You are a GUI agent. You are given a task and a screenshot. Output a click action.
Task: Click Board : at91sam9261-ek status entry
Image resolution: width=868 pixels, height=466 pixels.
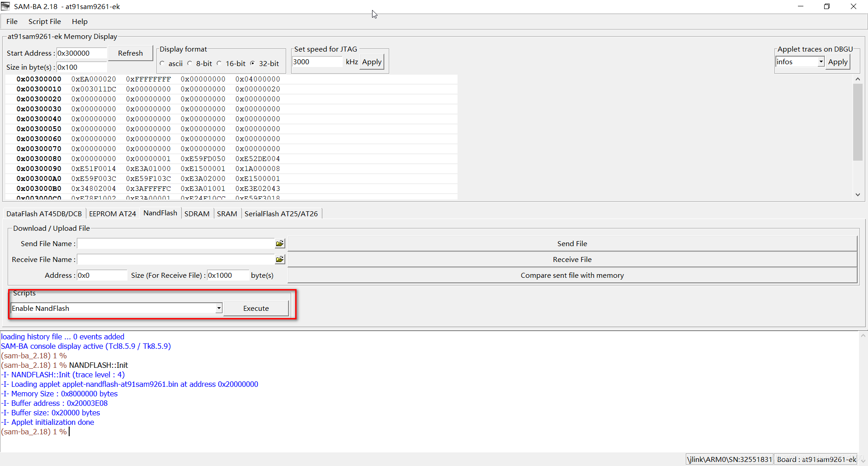tap(816, 460)
